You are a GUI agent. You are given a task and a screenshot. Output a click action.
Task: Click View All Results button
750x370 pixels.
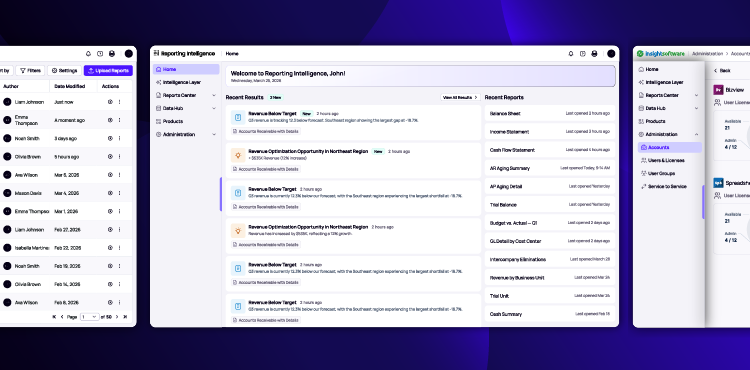coord(460,97)
